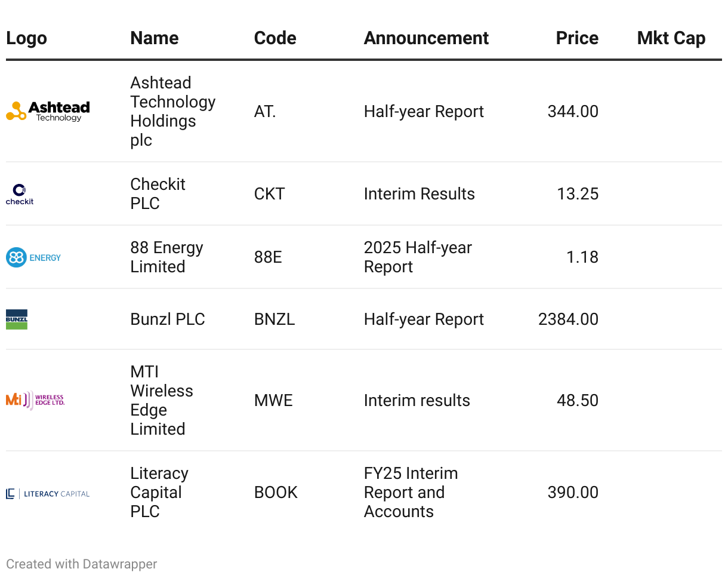Select the 2384.00 price cell
This screenshot has width=728, height=578.
[x=568, y=319]
